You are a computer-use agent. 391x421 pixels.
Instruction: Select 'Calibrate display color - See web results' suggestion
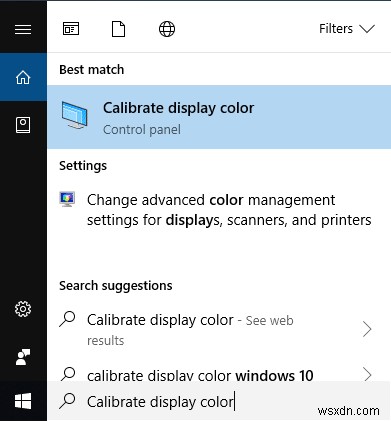point(219,329)
